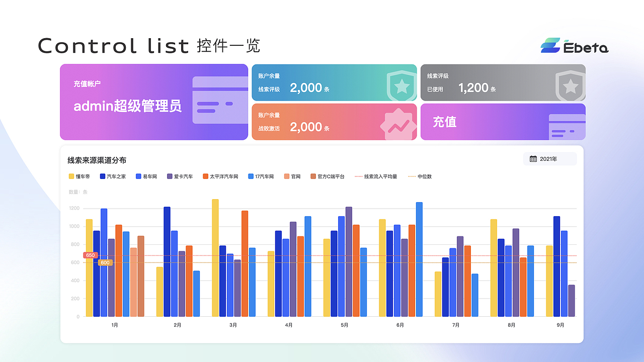
Task: Click the credit card icon on 充值帐户 card
Action: click(219, 101)
